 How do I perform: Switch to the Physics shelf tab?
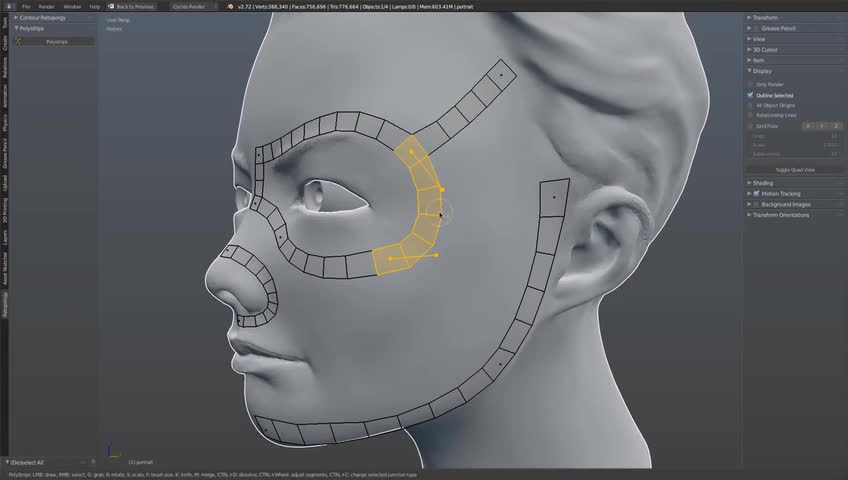[5, 122]
